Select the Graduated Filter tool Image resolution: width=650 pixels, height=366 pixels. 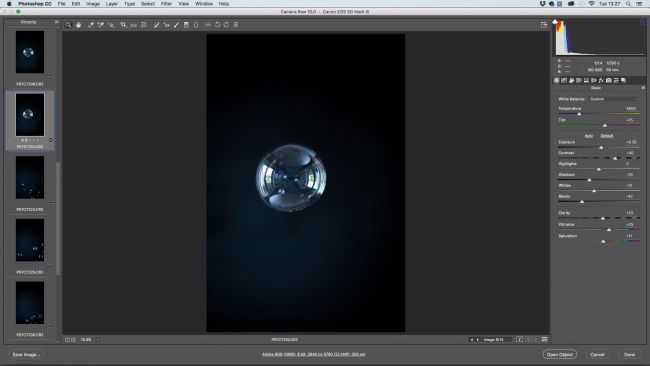186,25
